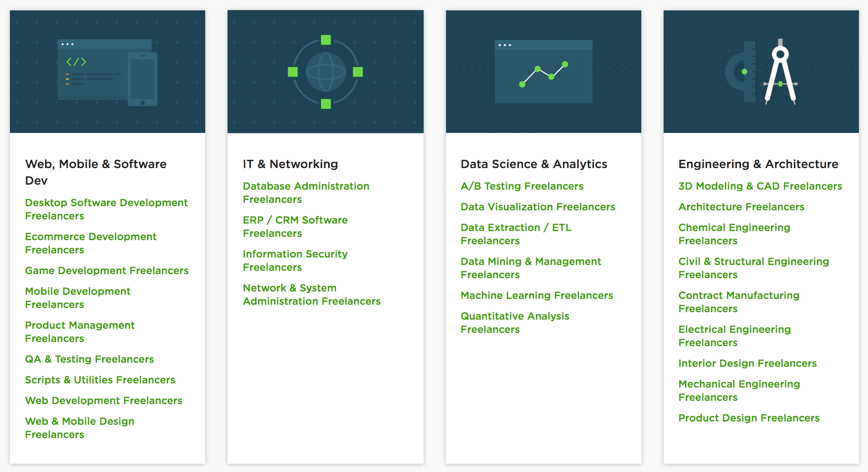Open Data Visualization Freelancers link

click(x=538, y=207)
